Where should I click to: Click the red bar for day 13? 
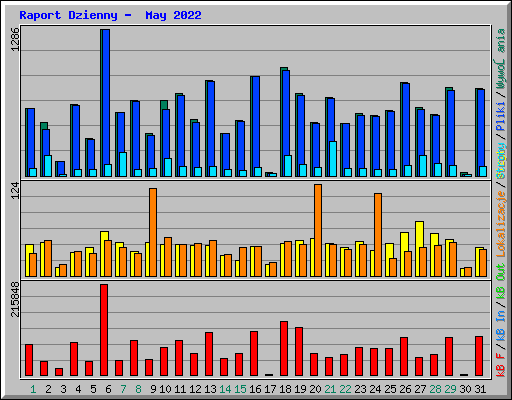[x=209, y=354]
